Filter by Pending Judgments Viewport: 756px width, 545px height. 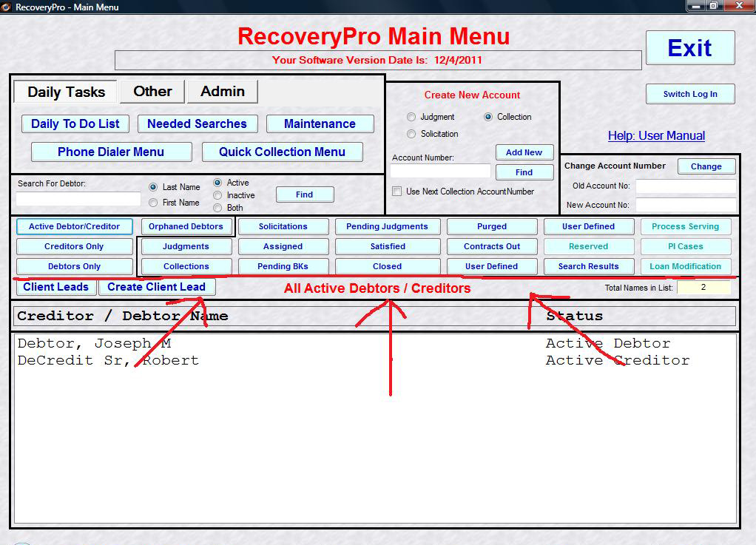pyautogui.click(x=387, y=226)
